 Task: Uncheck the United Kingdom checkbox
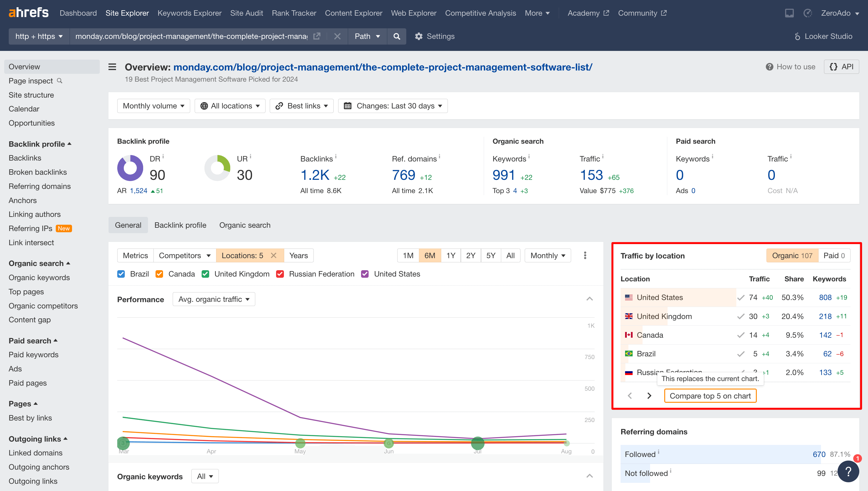coord(205,274)
